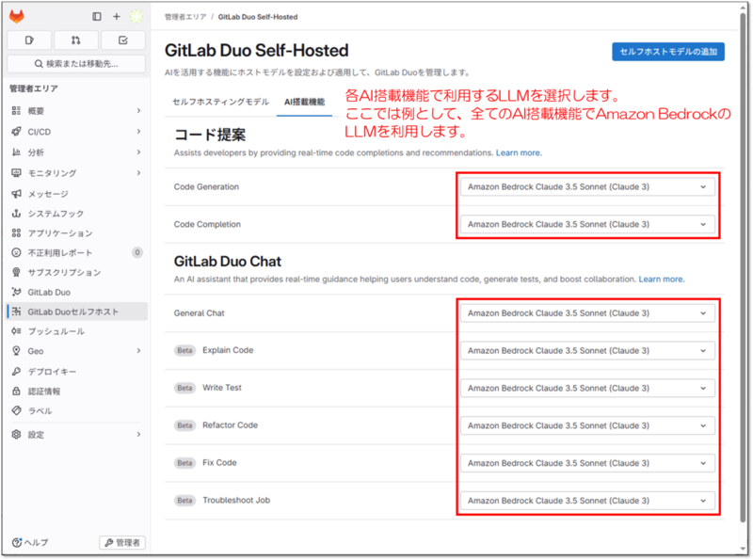Open ヘルプ at sidebar bottom
753x560 pixels.
coord(30,543)
